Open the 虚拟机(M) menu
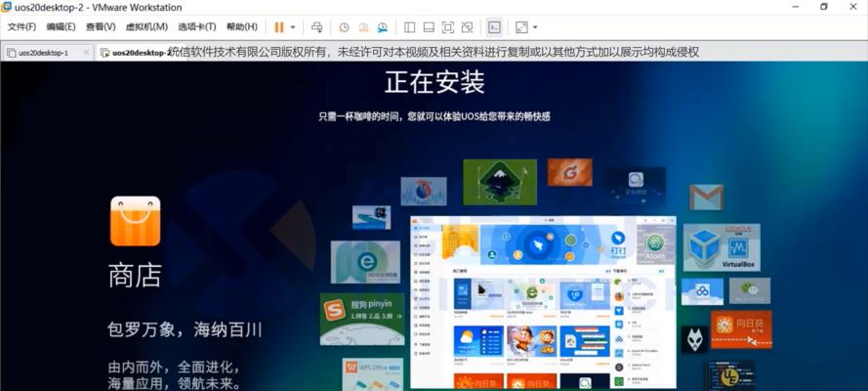The height and width of the screenshot is (391, 868). 146,26
